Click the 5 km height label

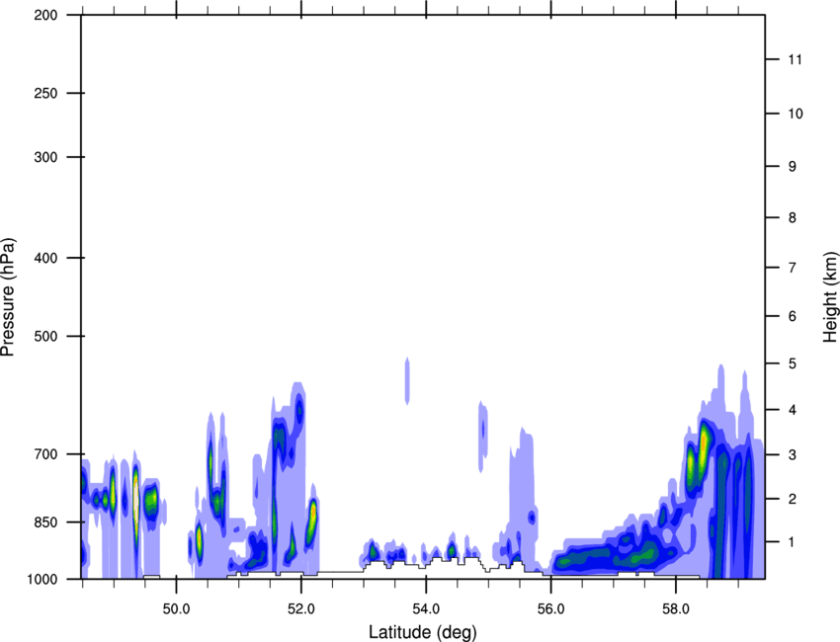[x=793, y=364]
